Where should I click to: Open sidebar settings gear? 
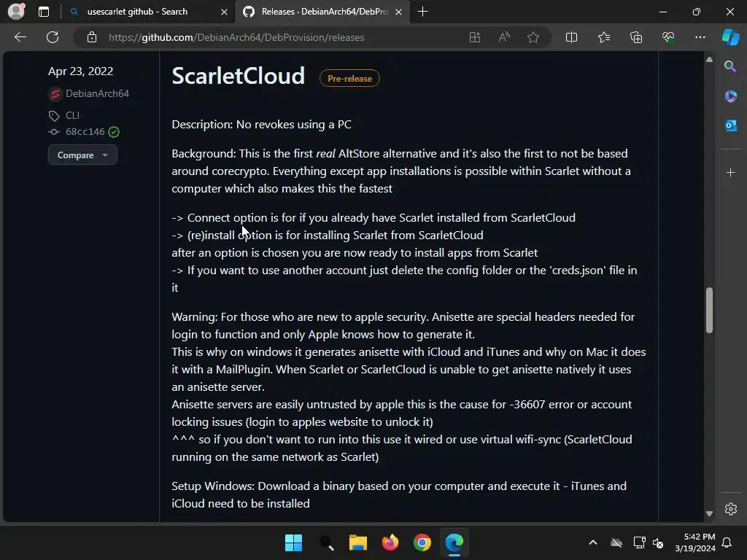[730, 509]
